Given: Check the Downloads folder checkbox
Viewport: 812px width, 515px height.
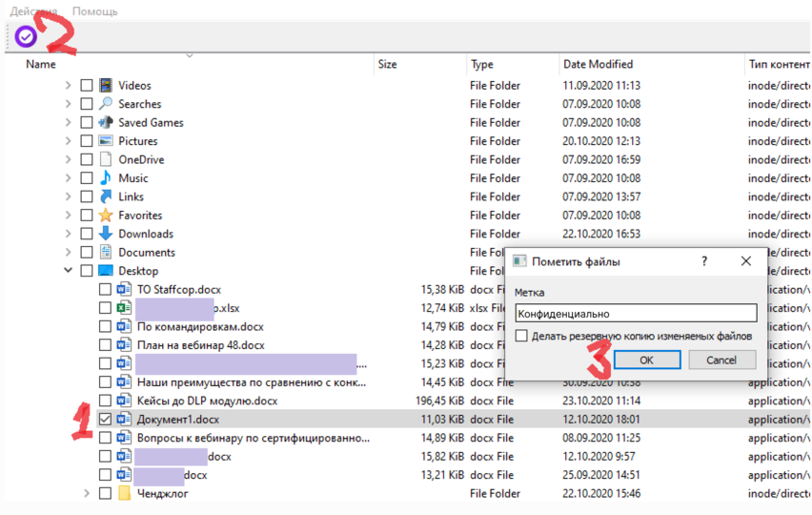Looking at the screenshot, I should 87,234.
